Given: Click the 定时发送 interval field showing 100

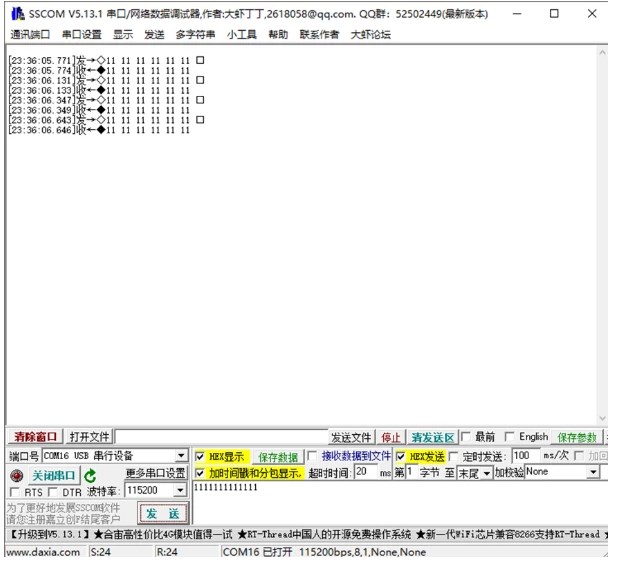Looking at the screenshot, I should tap(526, 456).
